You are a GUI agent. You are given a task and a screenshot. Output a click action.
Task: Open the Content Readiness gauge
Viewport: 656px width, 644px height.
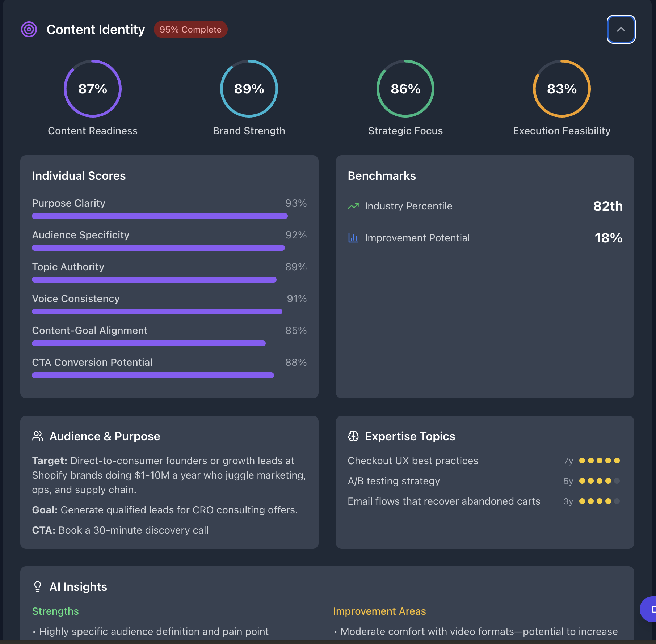pos(92,89)
